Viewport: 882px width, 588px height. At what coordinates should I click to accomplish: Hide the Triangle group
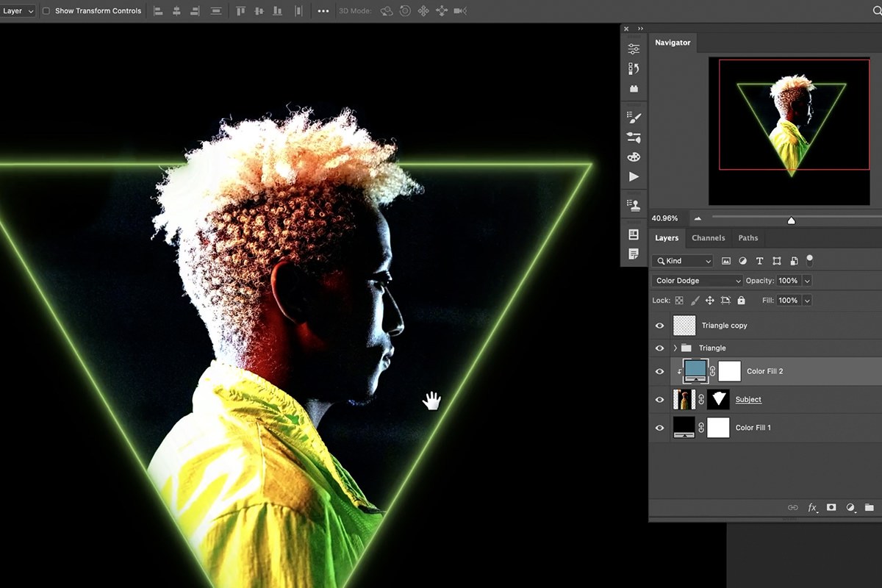pos(659,348)
